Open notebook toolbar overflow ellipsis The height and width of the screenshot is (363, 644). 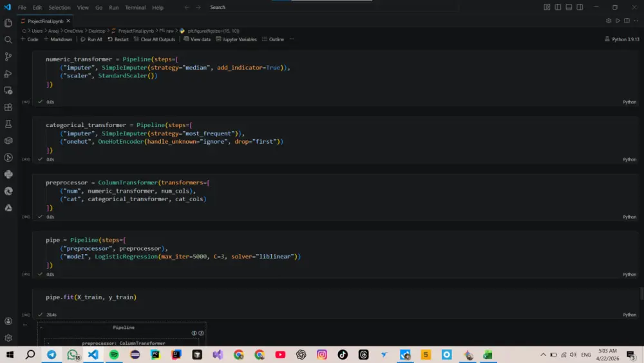point(292,39)
